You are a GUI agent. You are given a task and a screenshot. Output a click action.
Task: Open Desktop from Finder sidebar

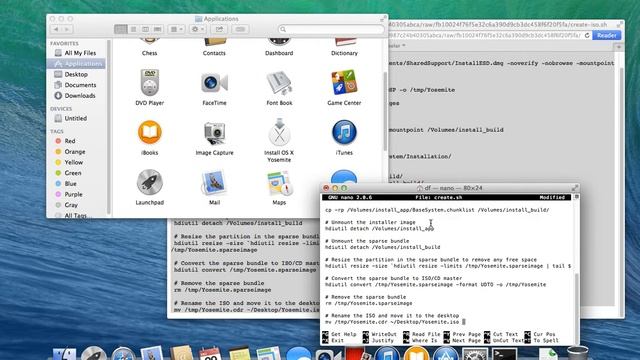pos(76,74)
